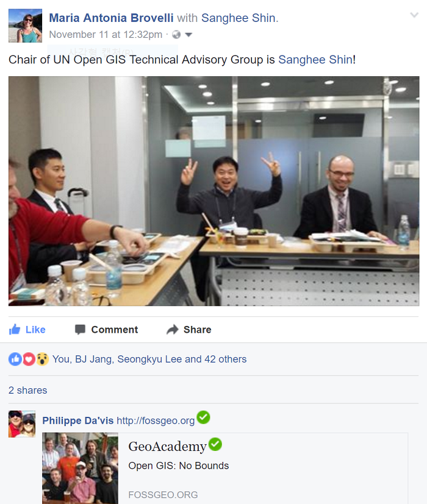427x504 pixels.
Task: Open Sanghee Shin link in header
Action: (239, 18)
